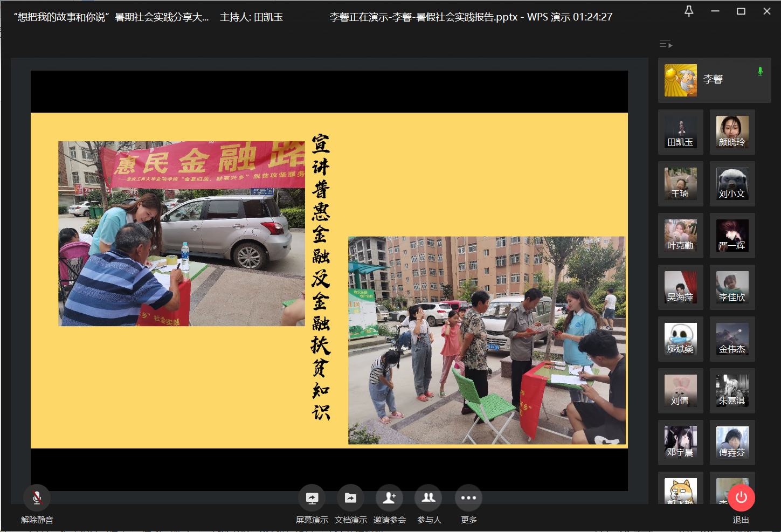Click the shared slide's right street photo
The image size is (781, 532).
point(487,340)
